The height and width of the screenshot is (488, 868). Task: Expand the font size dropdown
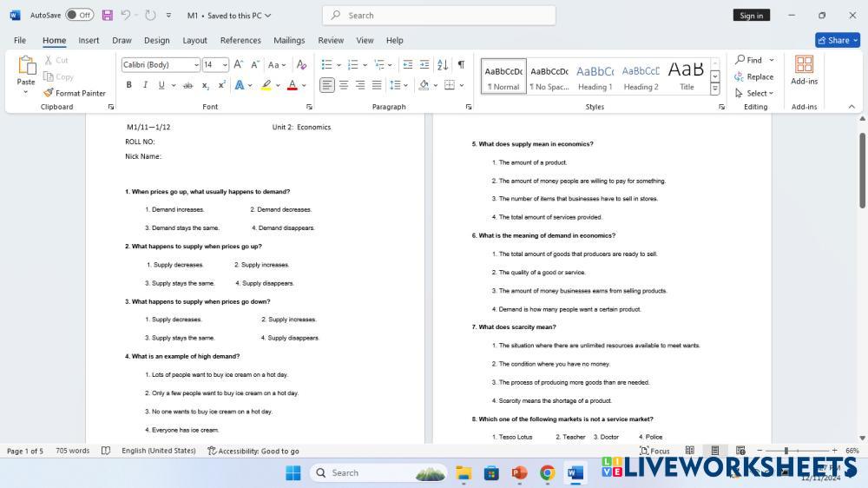click(225, 65)
